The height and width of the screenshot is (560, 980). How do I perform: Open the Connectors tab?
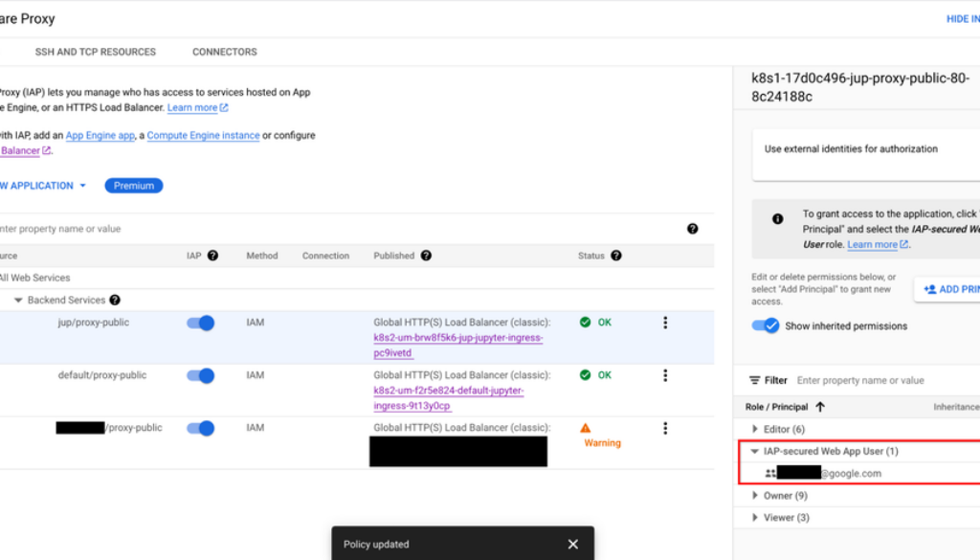click(x=224, y=52)
